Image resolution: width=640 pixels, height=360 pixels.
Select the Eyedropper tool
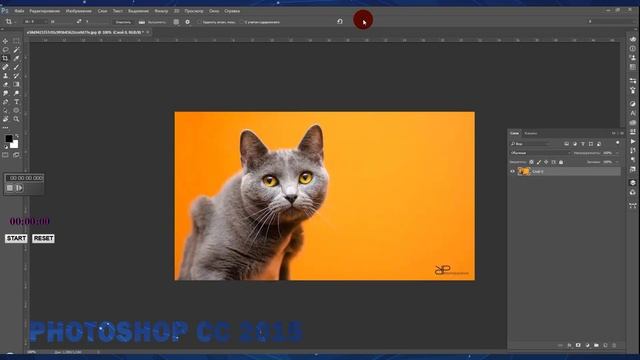16,58
